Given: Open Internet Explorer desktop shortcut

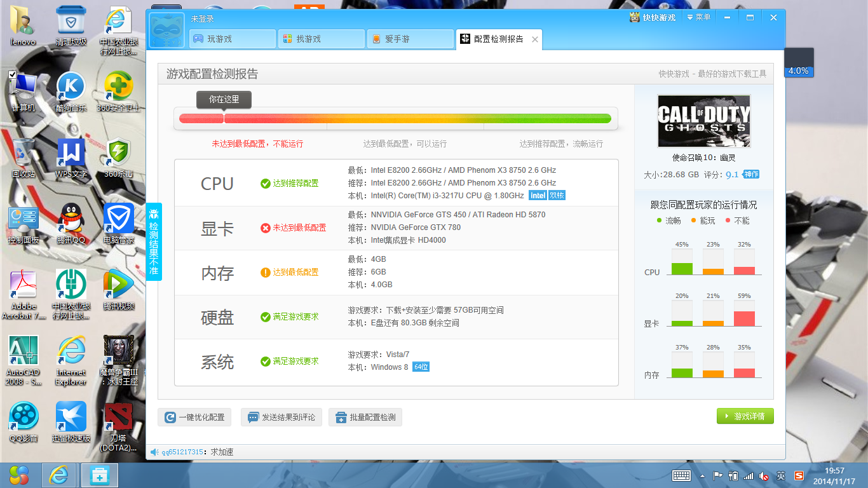Looking at the screenshot, I should [x=71, y=360].
